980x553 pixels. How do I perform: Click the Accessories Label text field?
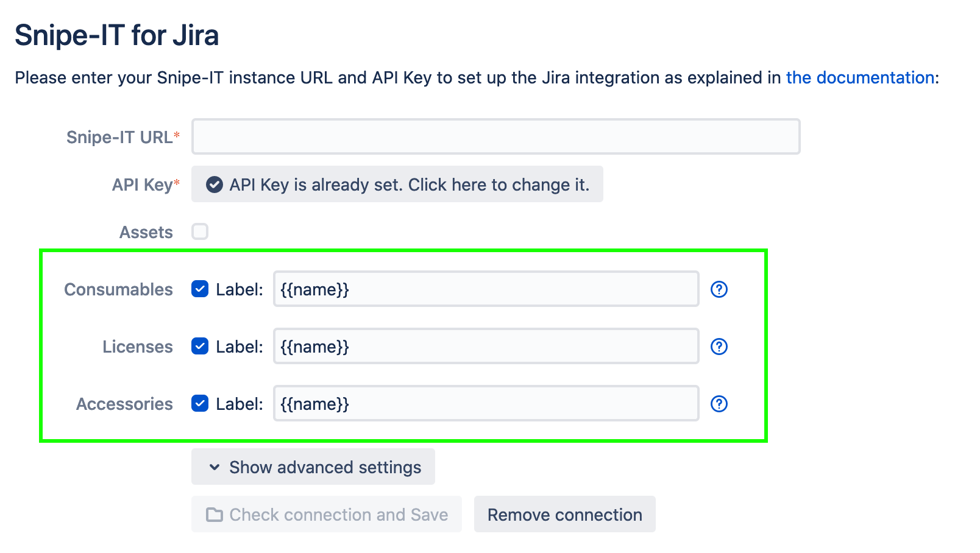486,404
